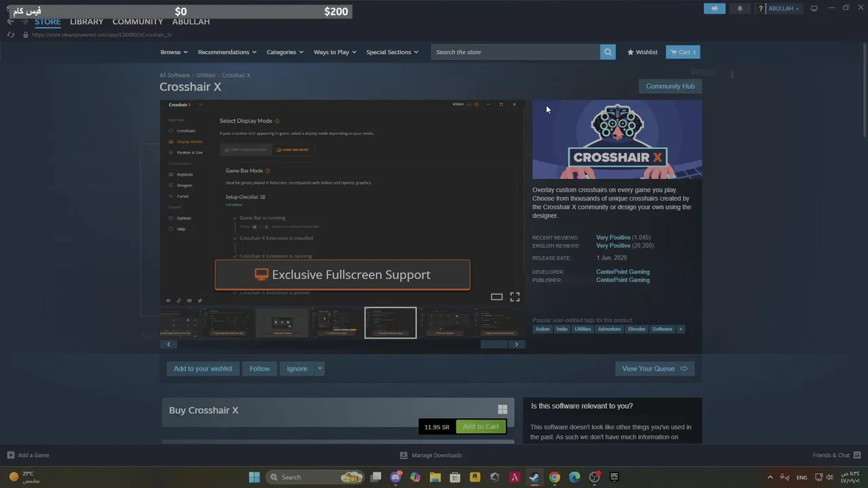Select the Software tag
868x488 pixels.
pos(663,329)
